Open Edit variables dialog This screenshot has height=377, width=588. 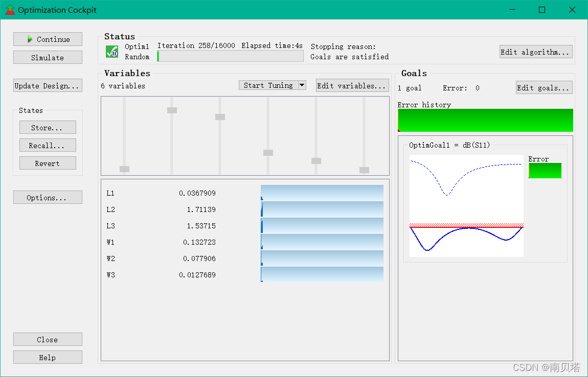[x=352, y=86]
